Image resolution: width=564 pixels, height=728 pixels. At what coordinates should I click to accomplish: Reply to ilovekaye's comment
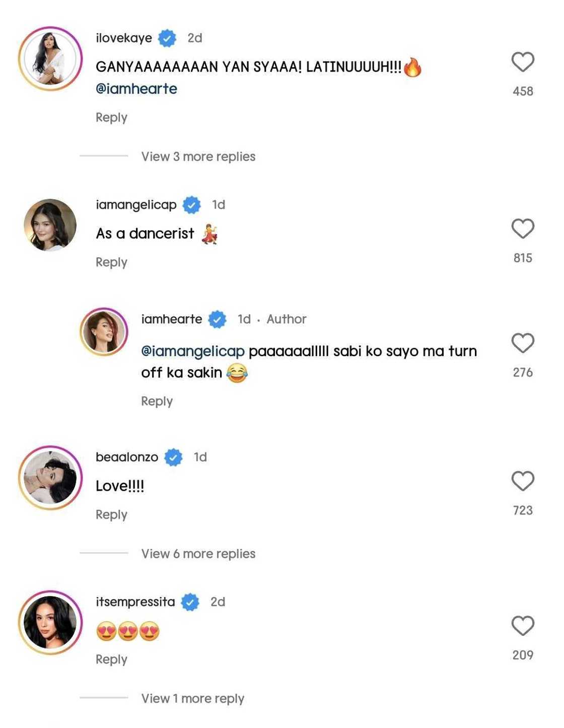click(x=111, y=117)
